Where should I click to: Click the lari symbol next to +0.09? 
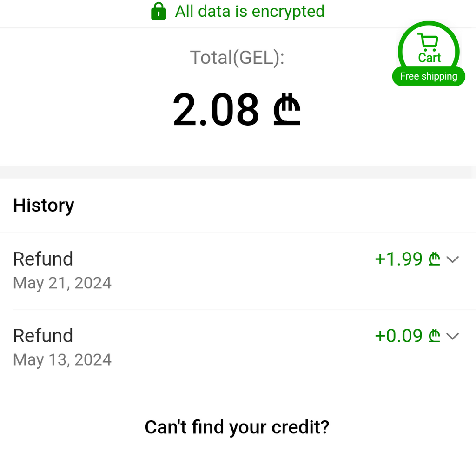tap(434, 336)
